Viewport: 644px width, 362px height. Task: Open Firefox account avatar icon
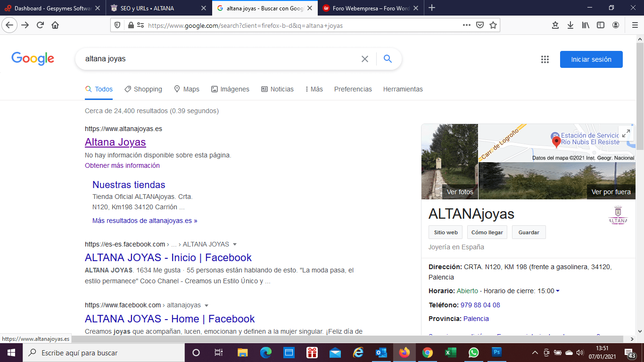[616, 25]
